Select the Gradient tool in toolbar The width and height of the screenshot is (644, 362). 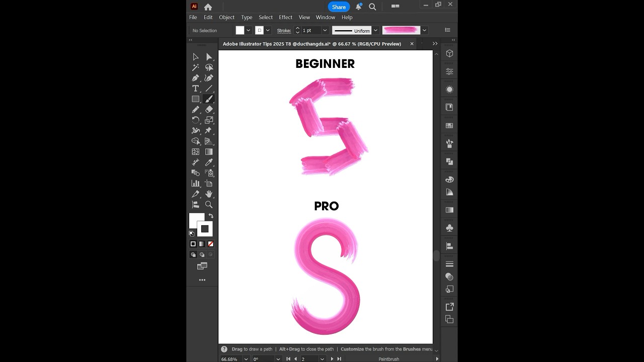click(x=209, y=152)
